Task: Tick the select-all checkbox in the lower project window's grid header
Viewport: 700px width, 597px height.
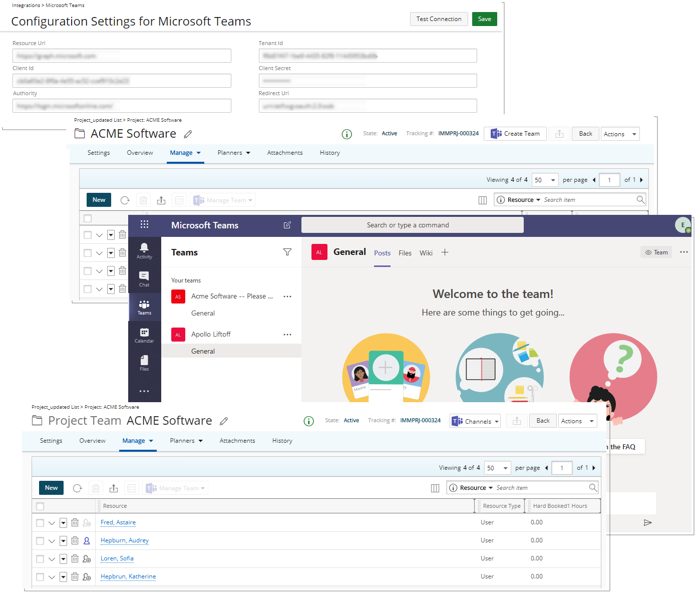Action: 40,506
